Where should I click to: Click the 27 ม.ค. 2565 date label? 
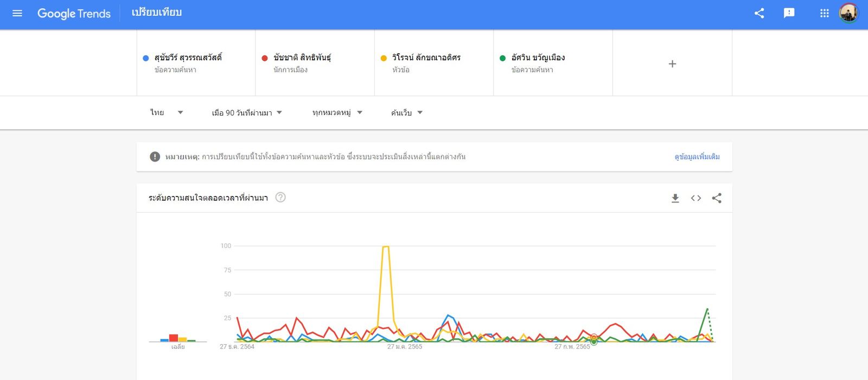405,347
